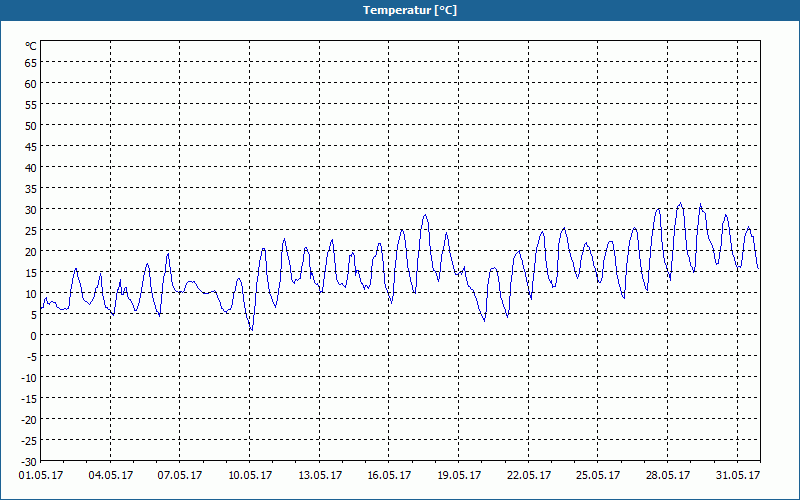The height and width of the screenshot is (500, 800).
Task: Click the -10 value on the temperature axis
Action: pos(29,378)
